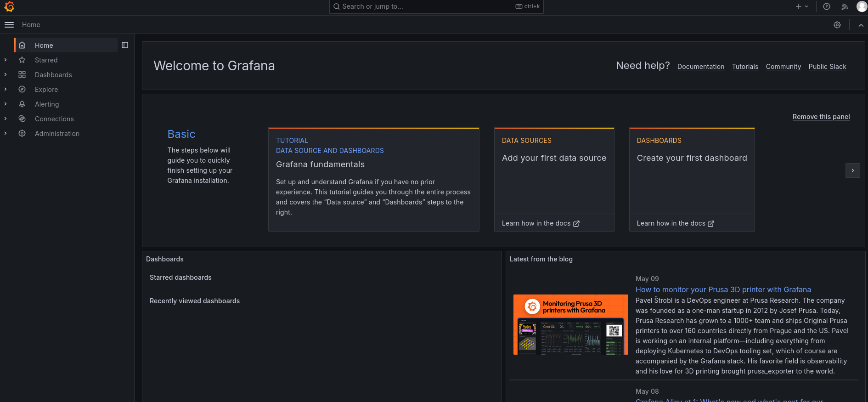Open the news RSS feed icon

point(845,6)
